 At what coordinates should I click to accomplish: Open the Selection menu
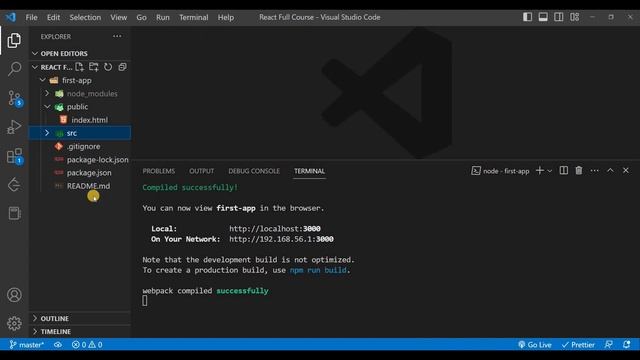(85, 17)
